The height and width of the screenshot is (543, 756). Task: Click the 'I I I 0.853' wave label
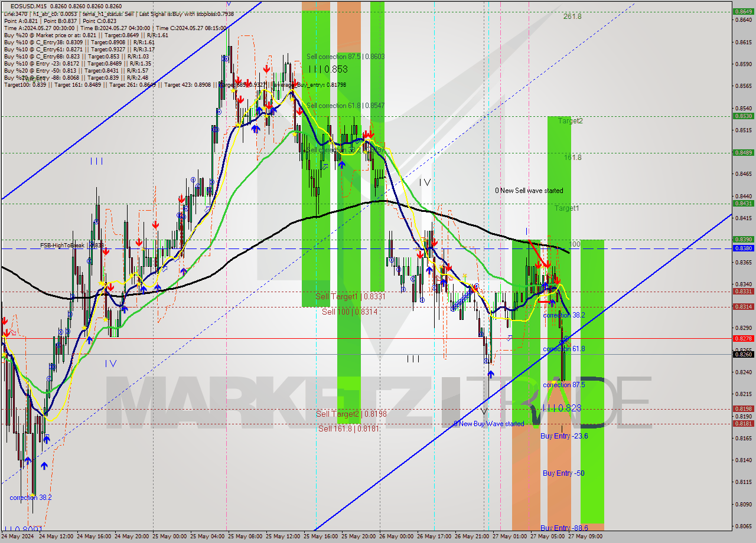(x=328, y=69)
